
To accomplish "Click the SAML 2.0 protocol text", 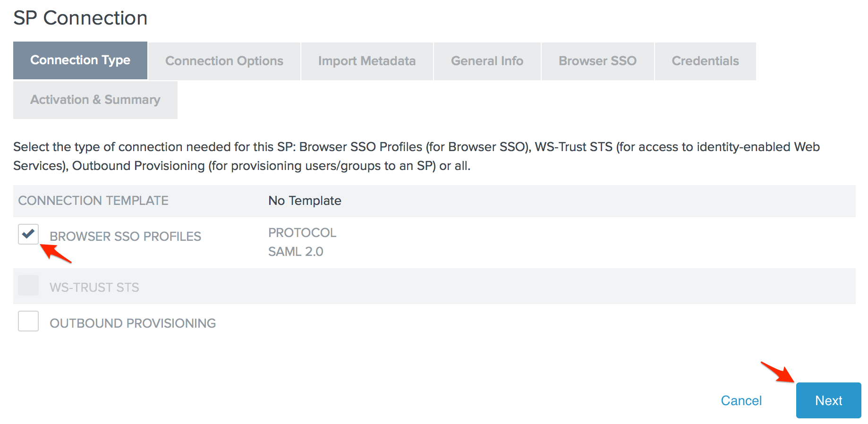I will (x=296, y=252).
